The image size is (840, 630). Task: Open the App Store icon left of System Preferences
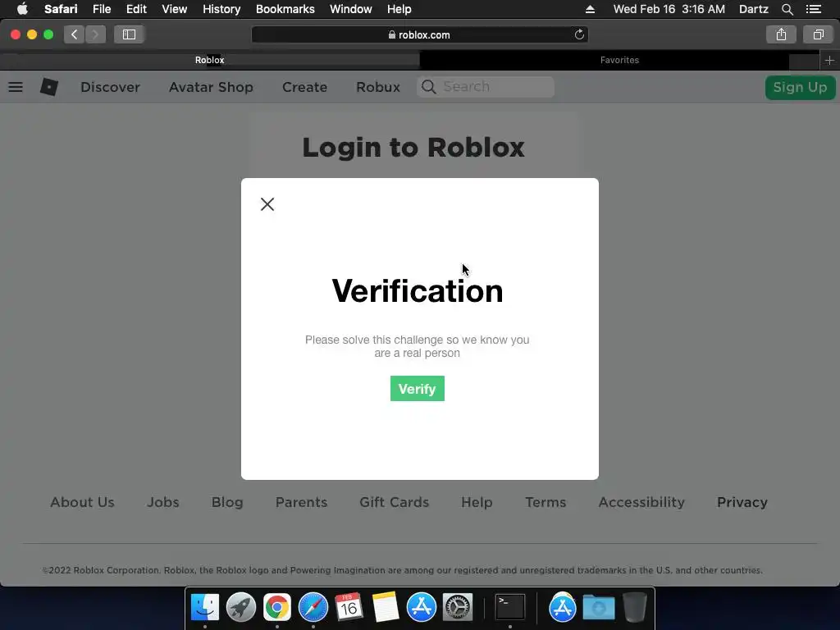point(422,608)
